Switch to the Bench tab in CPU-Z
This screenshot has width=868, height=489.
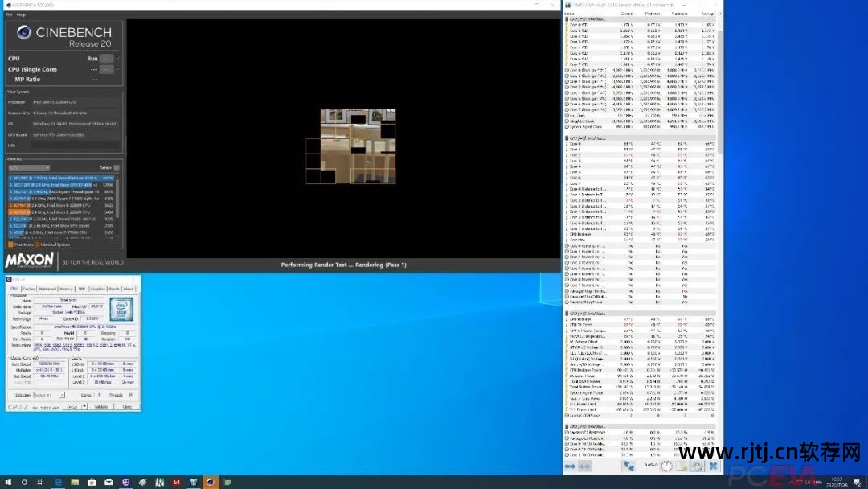114,289
